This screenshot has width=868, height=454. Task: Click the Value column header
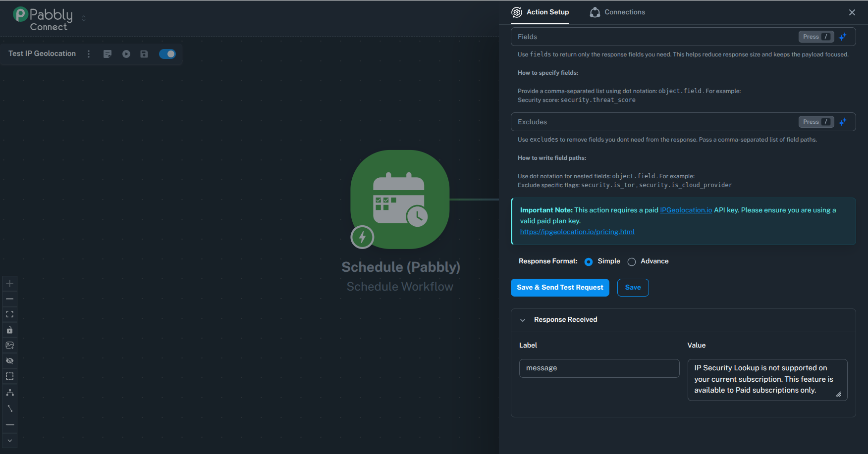tap(697, 345)
